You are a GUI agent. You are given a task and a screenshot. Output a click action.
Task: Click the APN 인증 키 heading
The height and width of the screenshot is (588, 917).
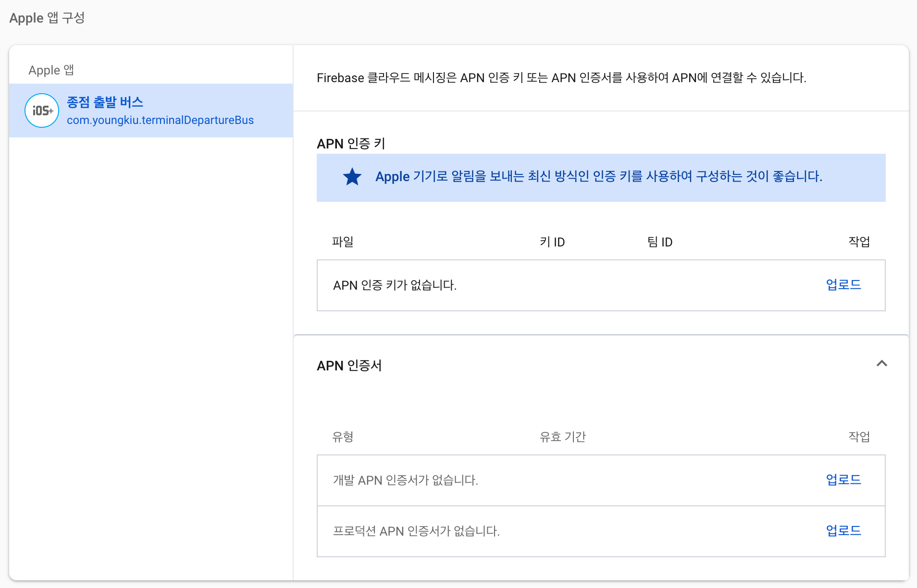351,144
